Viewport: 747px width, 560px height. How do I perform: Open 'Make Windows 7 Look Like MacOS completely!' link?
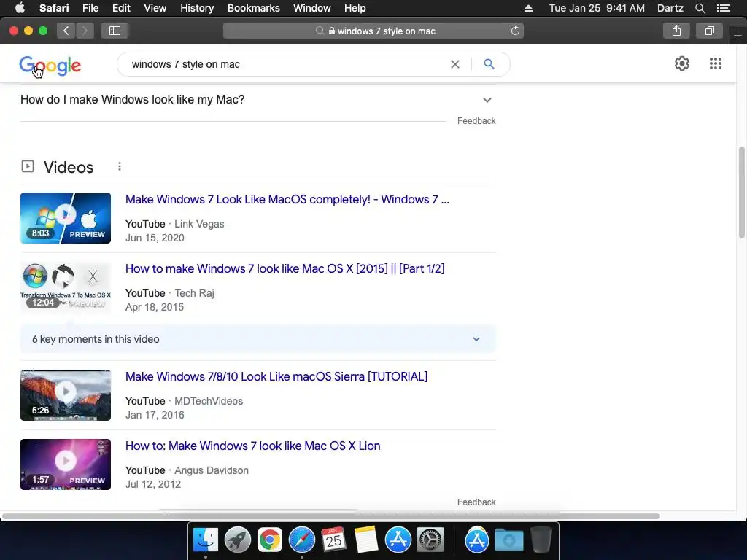[287, 199]
